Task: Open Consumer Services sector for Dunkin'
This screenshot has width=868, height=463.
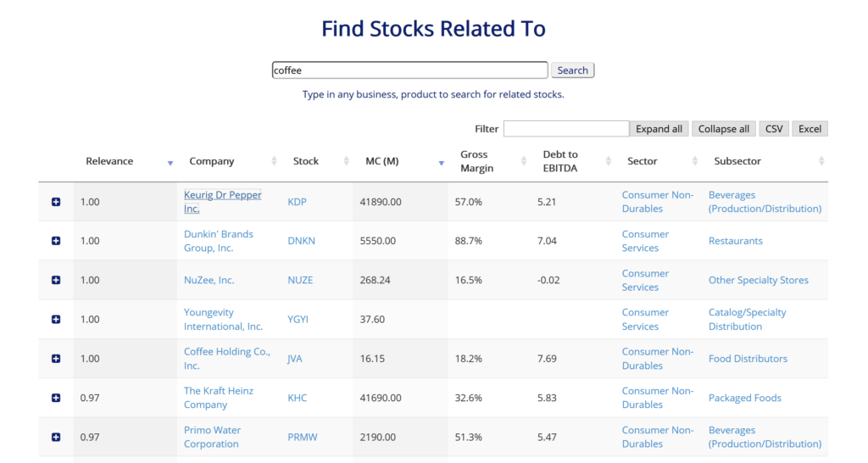Action: tap(645, 241)
